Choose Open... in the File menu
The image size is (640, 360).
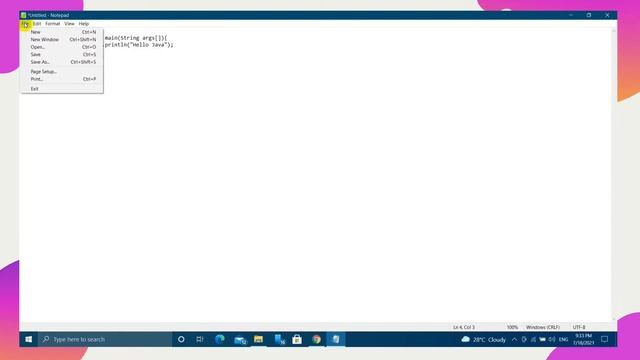point(62,47)
